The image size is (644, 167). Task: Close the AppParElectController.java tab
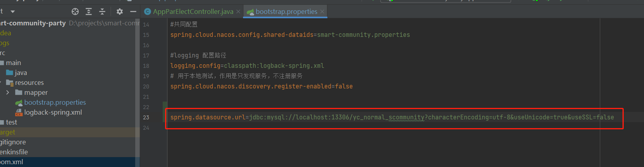[238, 12]
